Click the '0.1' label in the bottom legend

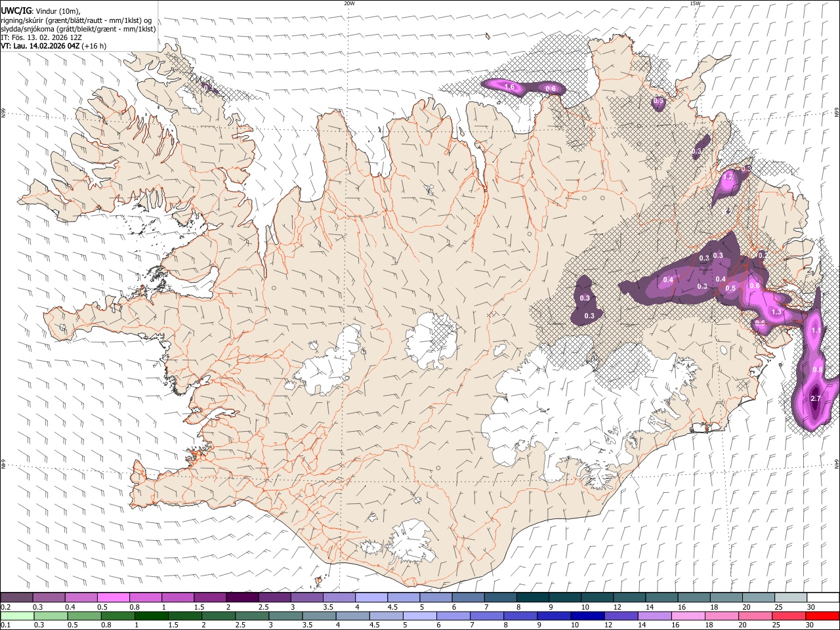point(6,625)
